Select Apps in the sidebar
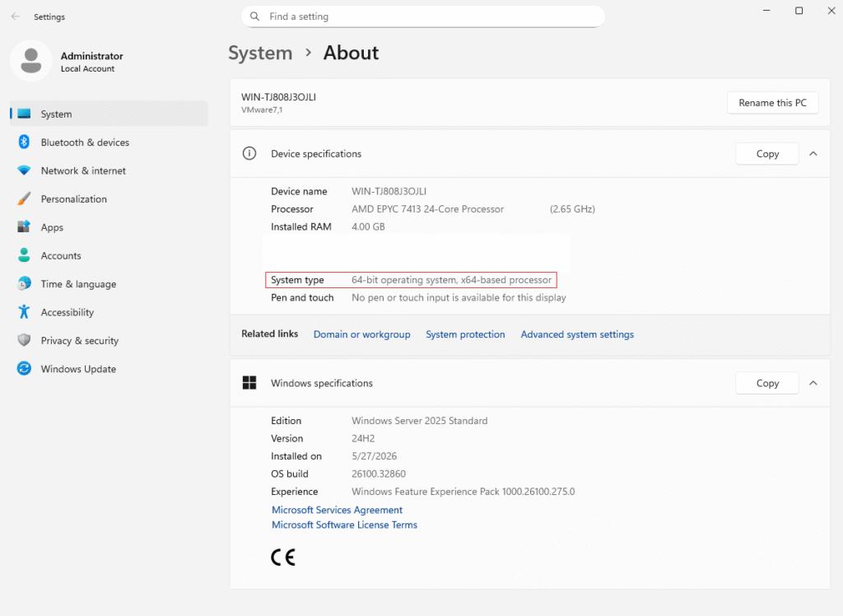 pyautogui.click(x=52, y=227)
